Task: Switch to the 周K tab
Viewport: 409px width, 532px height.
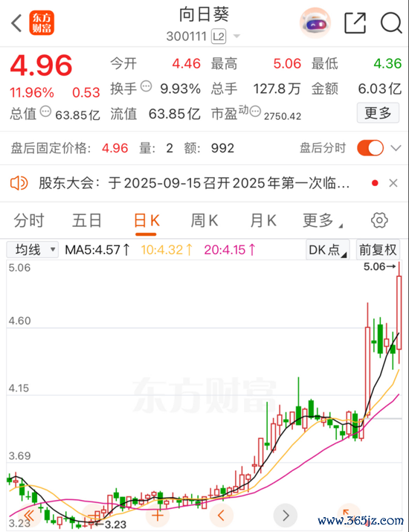Action: tap(204, 220)
